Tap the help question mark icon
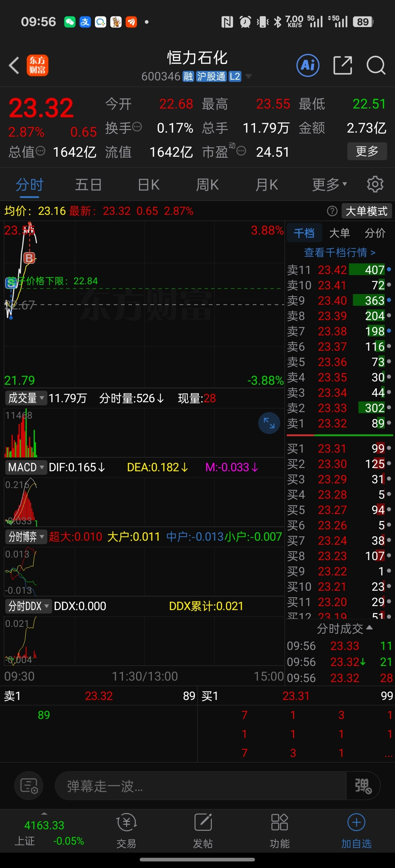This screenshot has width=395, height=868. [332, 211]
